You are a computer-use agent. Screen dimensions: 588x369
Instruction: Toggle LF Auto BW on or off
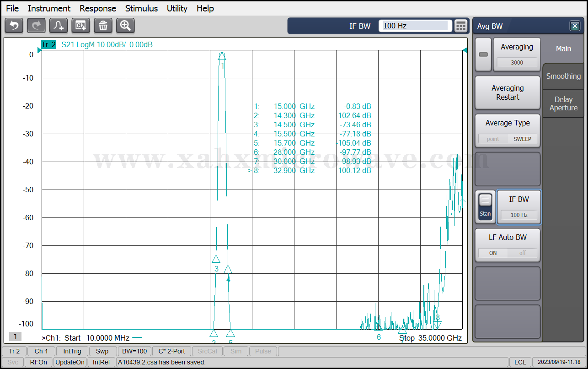(508, 253)
